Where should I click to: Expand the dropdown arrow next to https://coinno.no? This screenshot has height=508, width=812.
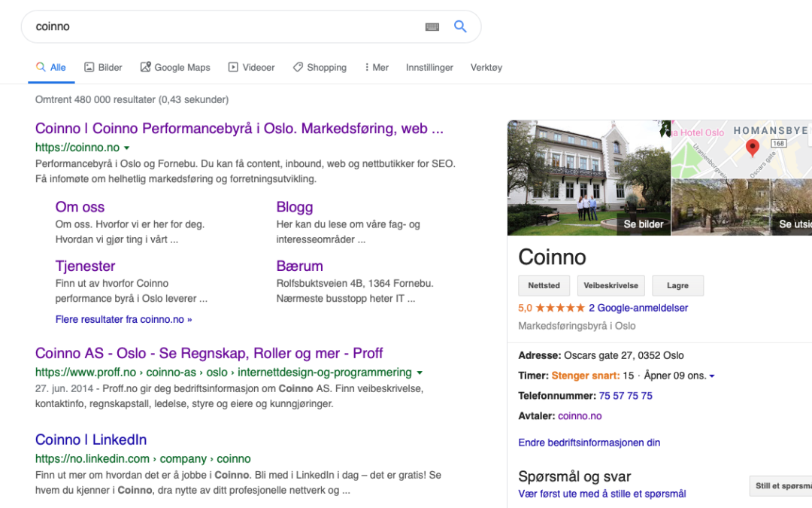click(x=127, y=148)
